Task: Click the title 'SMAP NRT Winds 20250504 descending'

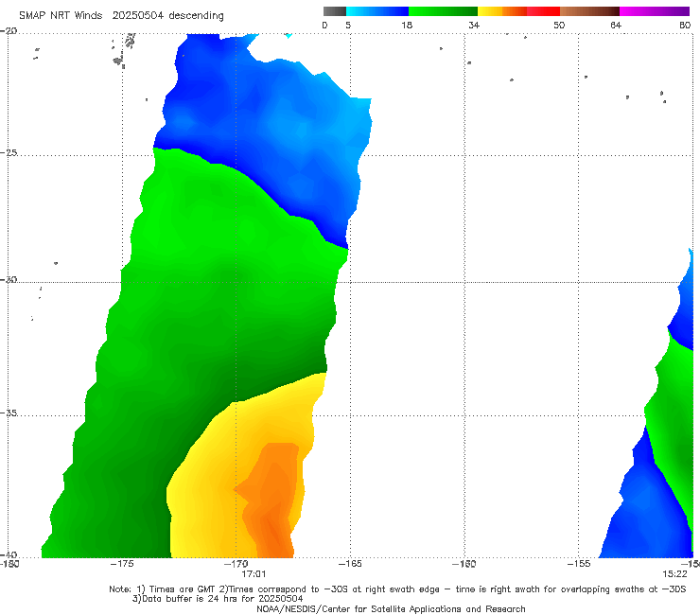Action: click(x=121, y=15)
